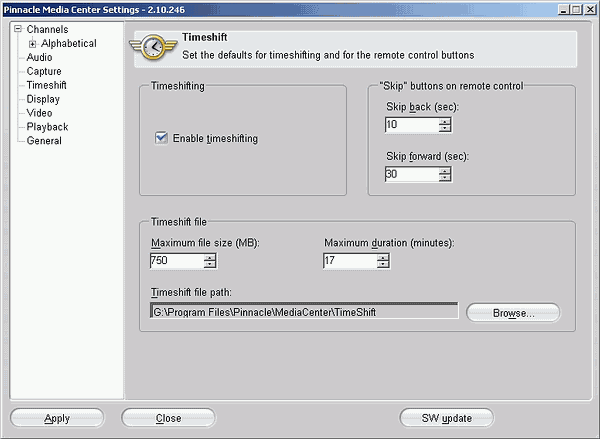Open the Capture settings page
Image resolution: width=600 pixels, height=439 pixels.
point(44,71)
